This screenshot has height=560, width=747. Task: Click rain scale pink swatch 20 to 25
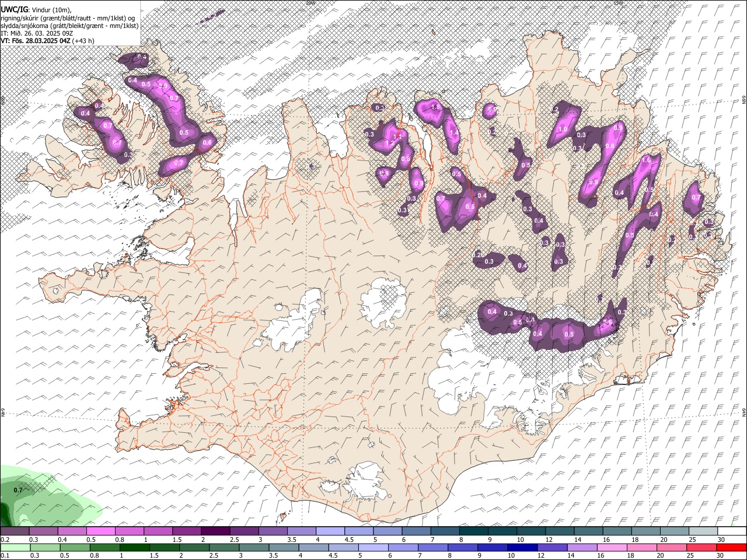point(671,547)
